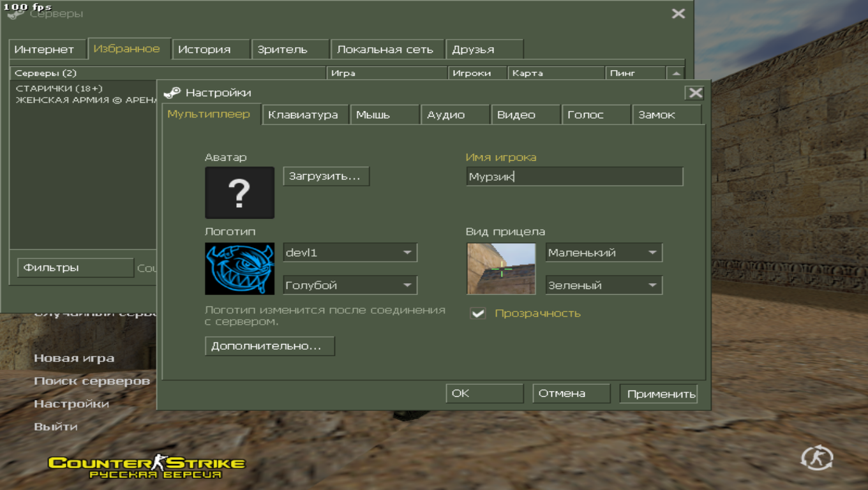Open the Зритель tab in Серверы window
Image resolution: width=868 pixels, height=490 pixels.
(290, 49)
